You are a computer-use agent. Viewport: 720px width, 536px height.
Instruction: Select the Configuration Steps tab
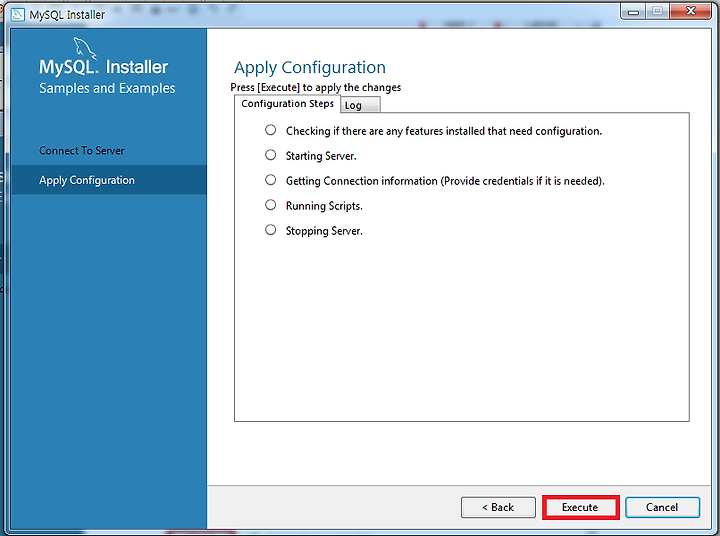[x=287, y=104]
